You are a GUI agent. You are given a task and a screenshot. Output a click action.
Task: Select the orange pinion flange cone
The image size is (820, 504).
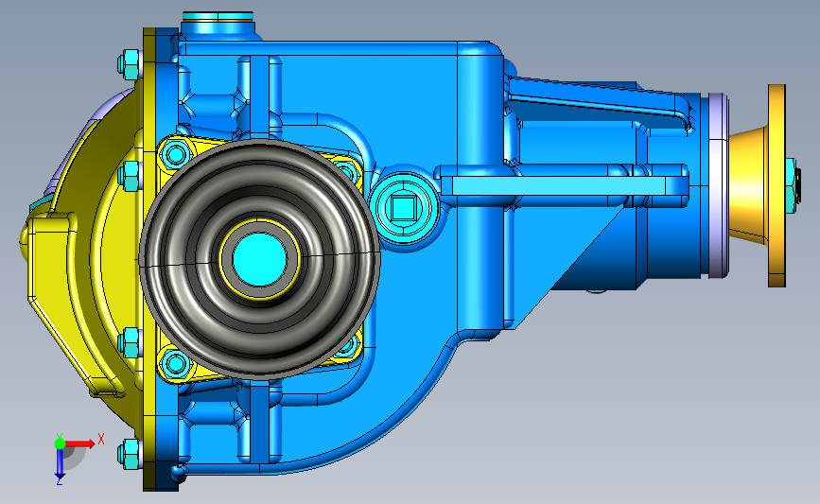[x=749, y=186]
